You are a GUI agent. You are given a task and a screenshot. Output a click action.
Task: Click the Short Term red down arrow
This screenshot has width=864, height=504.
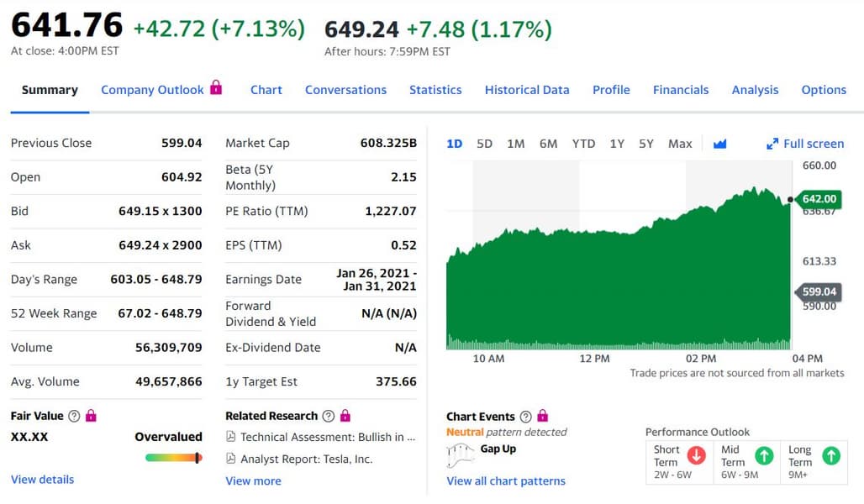click(x=696, y=455)
